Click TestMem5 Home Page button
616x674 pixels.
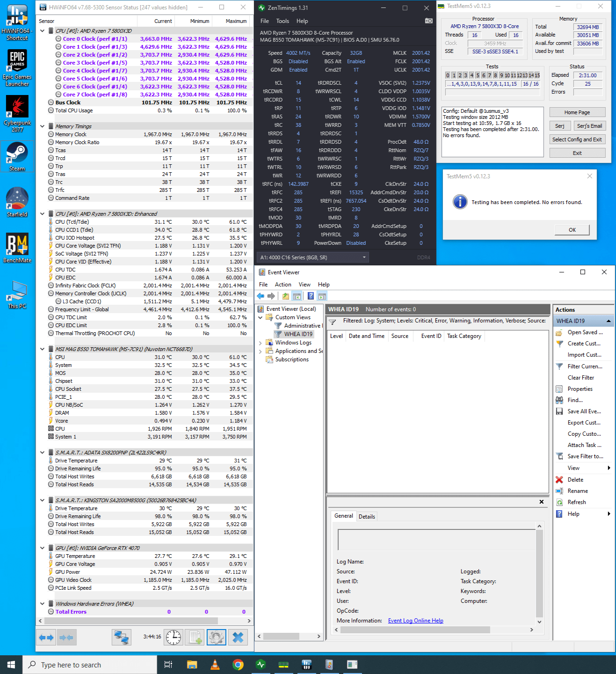[577, 112]
